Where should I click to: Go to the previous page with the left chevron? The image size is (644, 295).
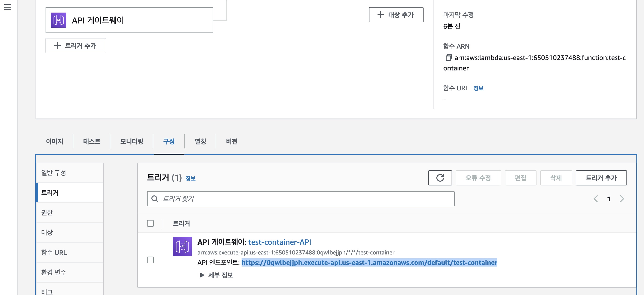click(596, 199)
